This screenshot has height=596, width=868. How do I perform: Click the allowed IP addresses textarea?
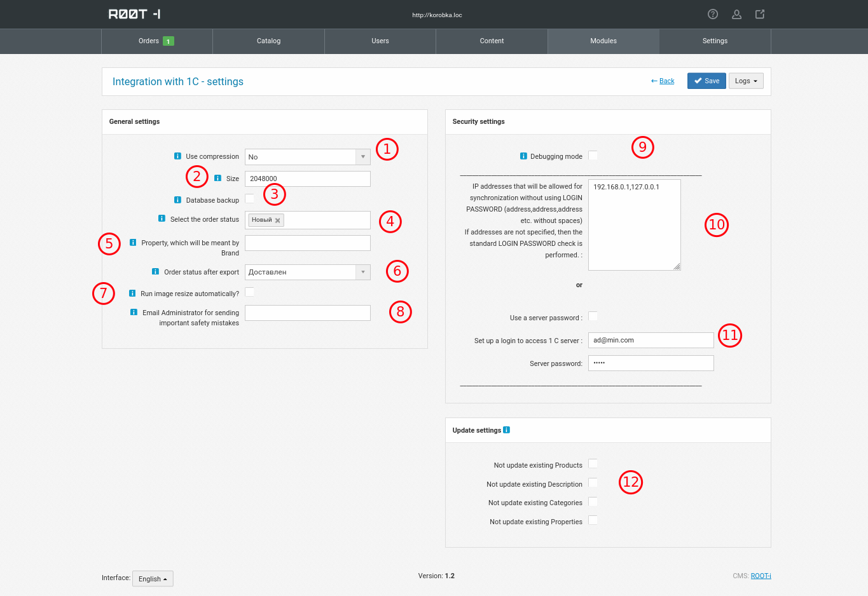pos(635,225)
